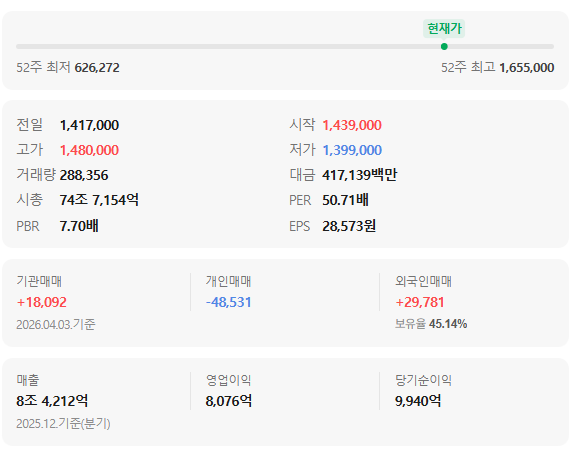
Task: Click the 시총 label
Action: 30,200
